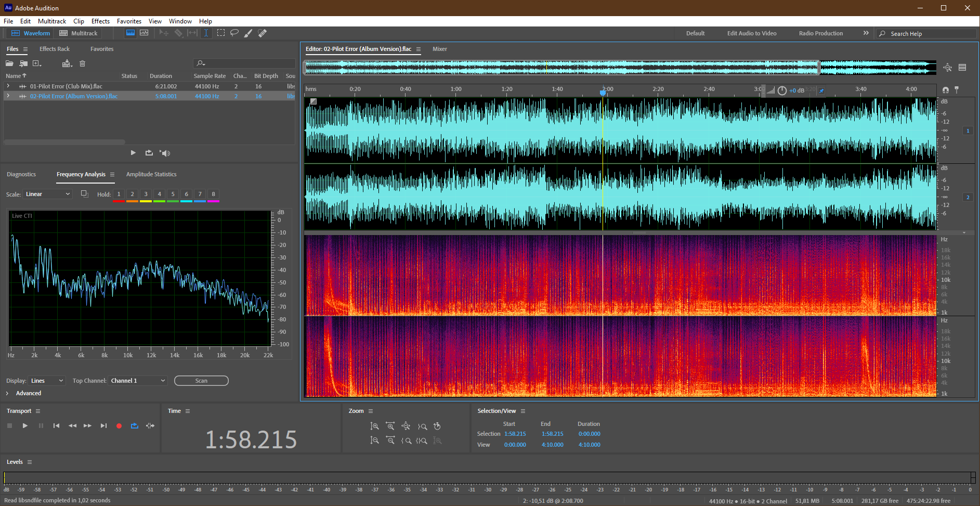
Task: Toggle Show Spectral Frequency Display
Action: coord(130,33)
